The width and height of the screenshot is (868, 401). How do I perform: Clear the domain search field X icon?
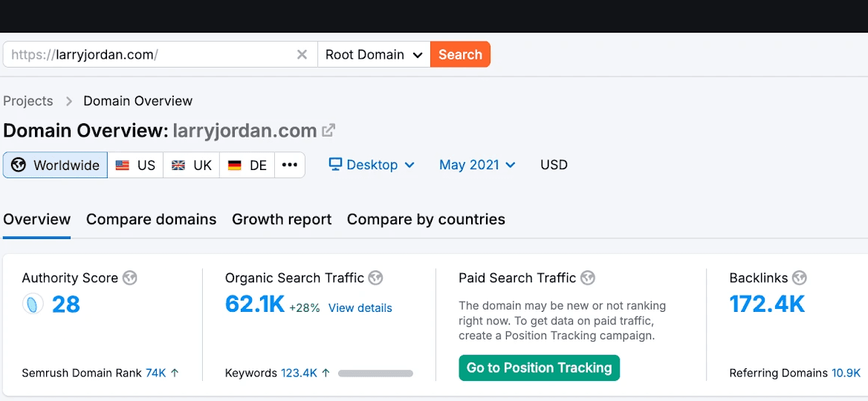[x=302, y=54]
